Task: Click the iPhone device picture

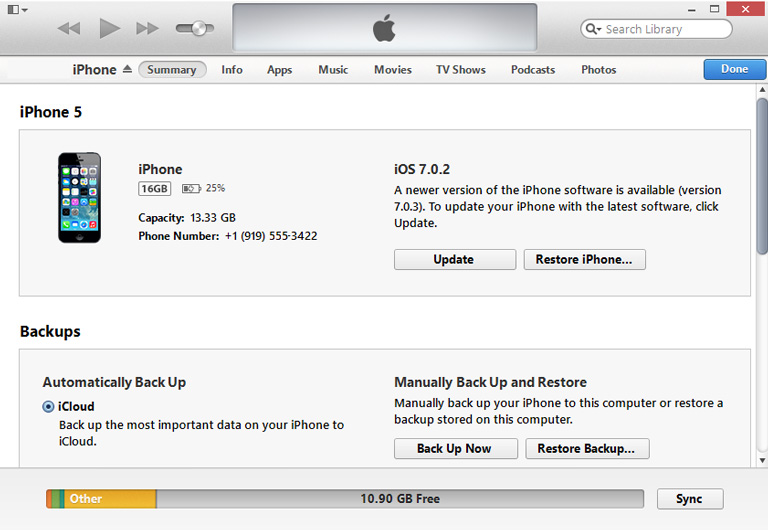Action: pos(79,197)
